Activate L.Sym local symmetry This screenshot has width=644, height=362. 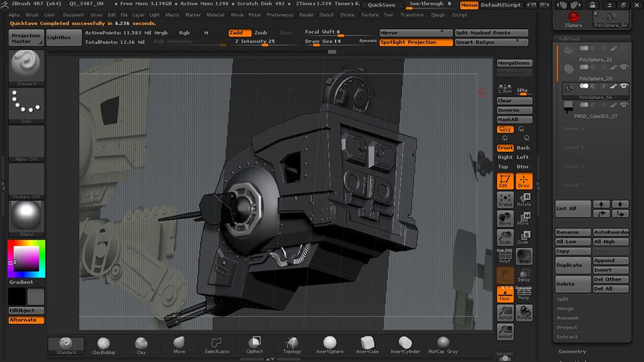(505, 89)
